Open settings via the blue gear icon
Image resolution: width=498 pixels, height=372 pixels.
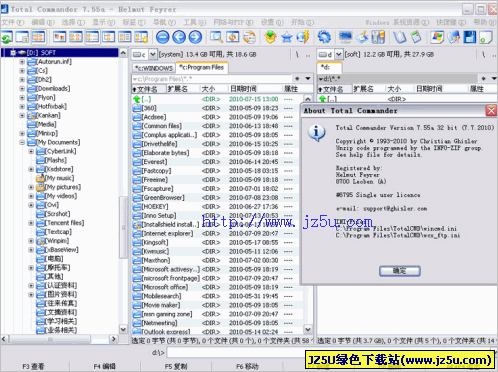[324, 37]
